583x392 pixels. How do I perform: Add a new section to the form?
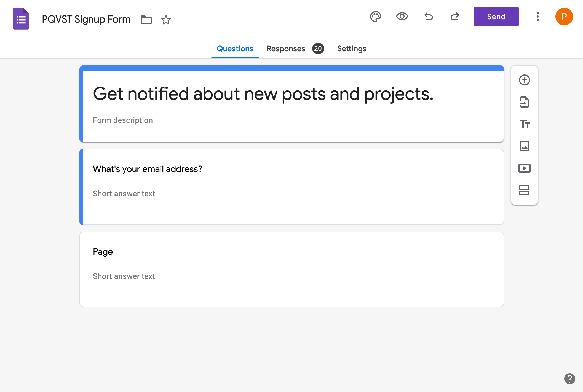click(525, 190)
